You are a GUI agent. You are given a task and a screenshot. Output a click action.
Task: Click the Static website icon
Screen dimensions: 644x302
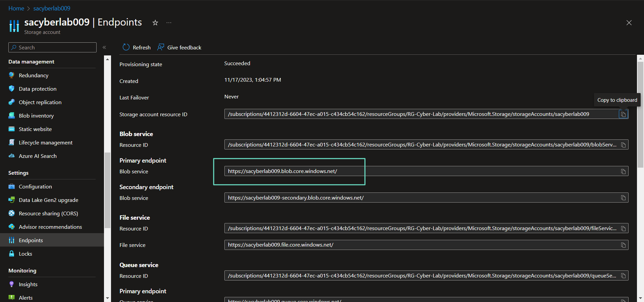click(x=12, y=129)
